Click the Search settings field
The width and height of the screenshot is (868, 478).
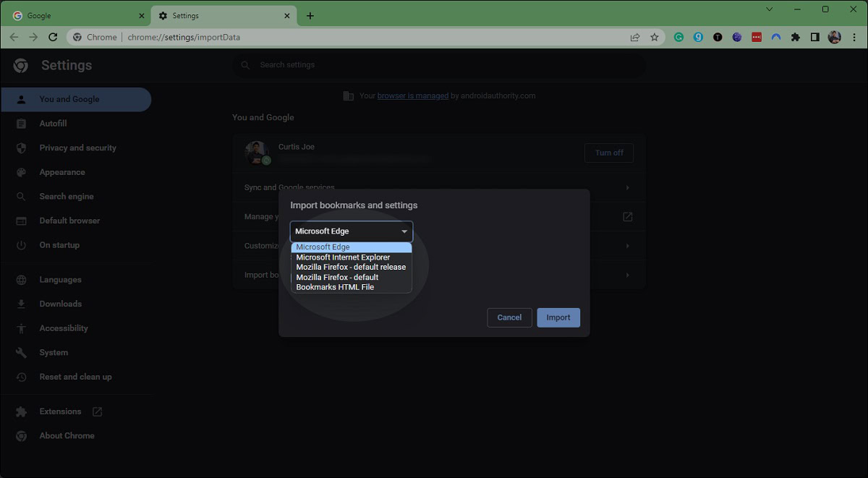click(438, 65)
